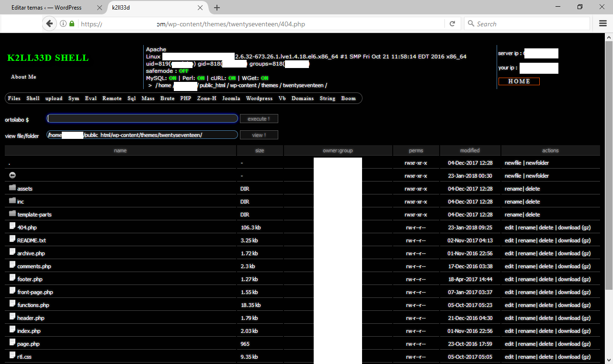Click the view file/folder path field
The image size is (613, 364).
pyautogui.click(x=142, y=135)
